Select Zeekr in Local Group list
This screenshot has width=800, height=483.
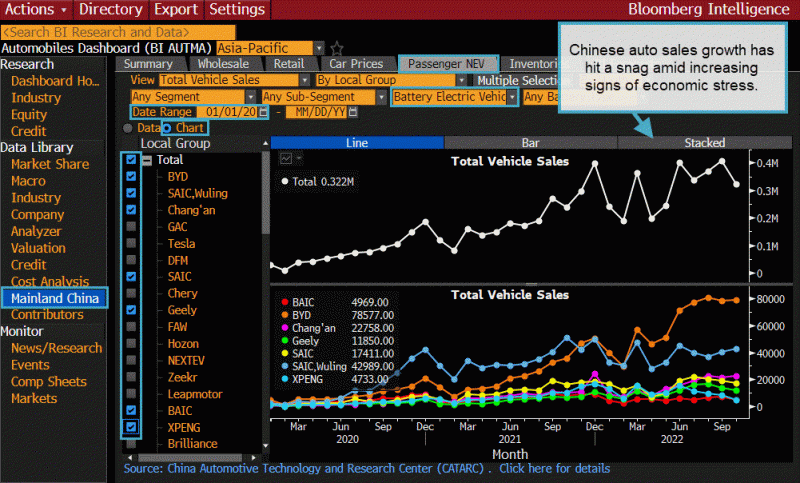point(182,377)
